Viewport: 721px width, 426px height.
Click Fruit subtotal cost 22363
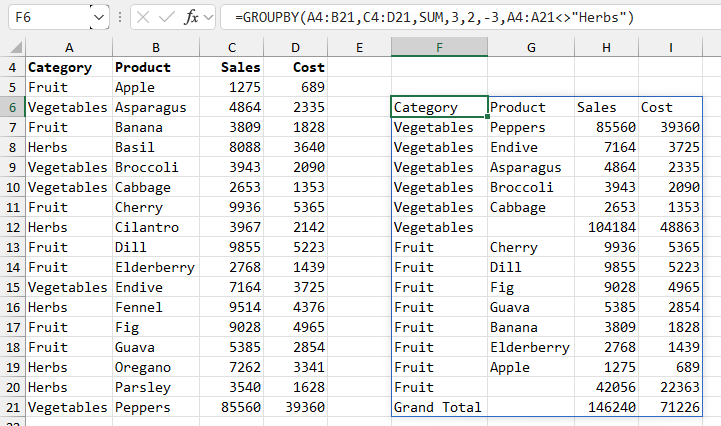click(670, 387)
